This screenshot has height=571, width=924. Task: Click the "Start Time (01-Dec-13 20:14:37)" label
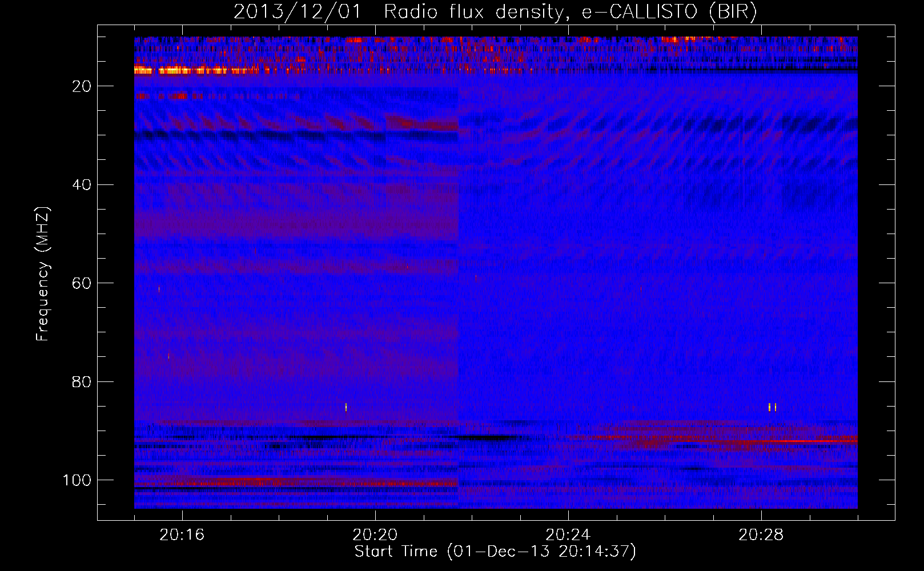click(x=495, y=552)
